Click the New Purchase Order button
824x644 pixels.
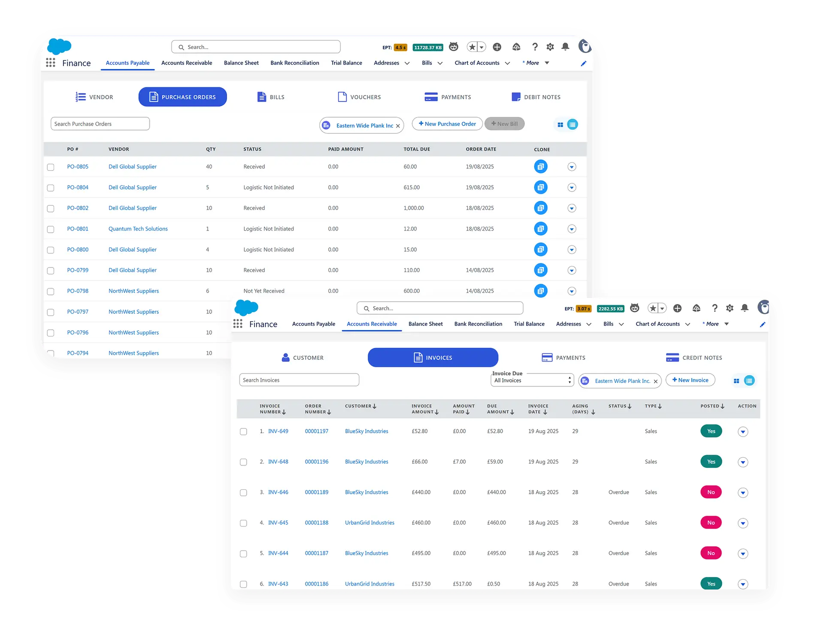click(447, 124)
